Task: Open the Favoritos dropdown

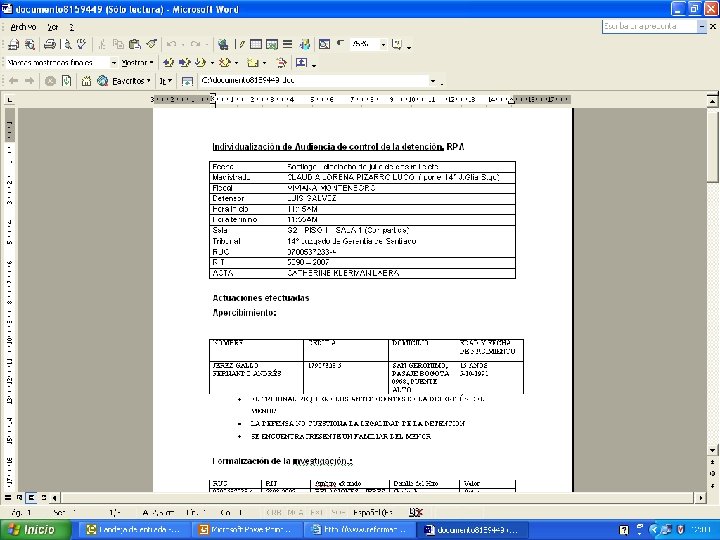Action: tap(131, 81)
